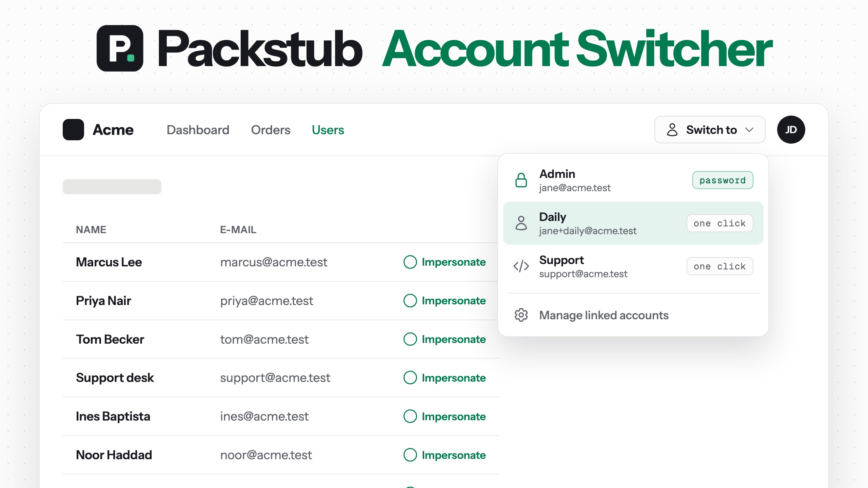Click the Acme black square logo
Screen dimensions: 868x488
(73, 129)
